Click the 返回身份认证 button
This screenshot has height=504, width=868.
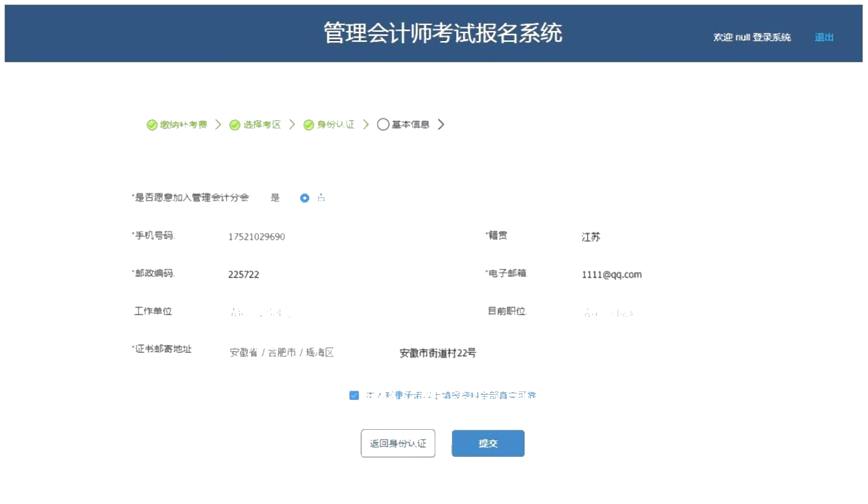point(397,443)
